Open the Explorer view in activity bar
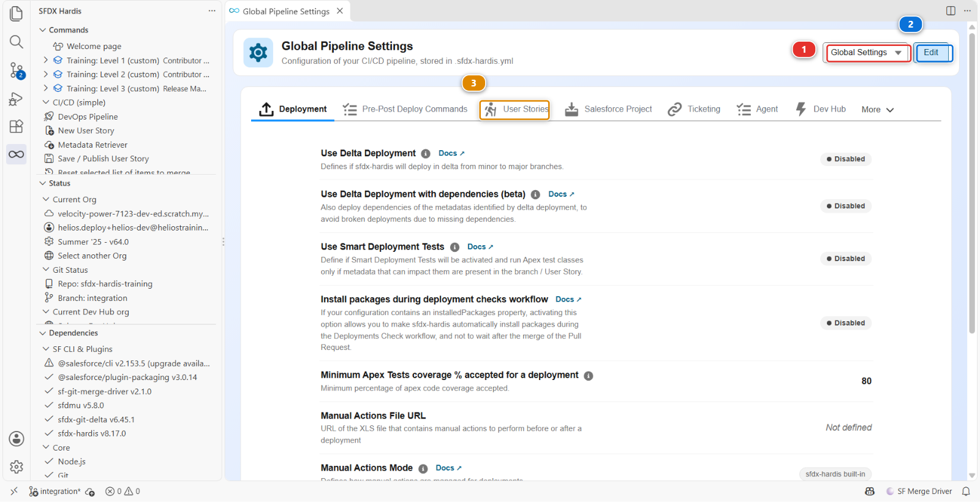 click(x=17, y=13)
